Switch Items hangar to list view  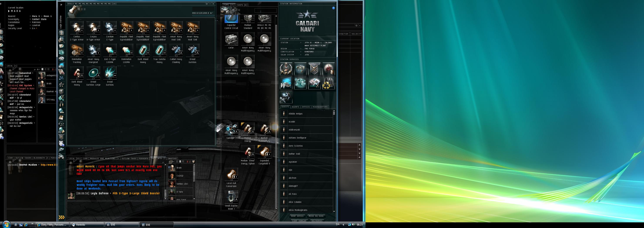click(239, 10)
